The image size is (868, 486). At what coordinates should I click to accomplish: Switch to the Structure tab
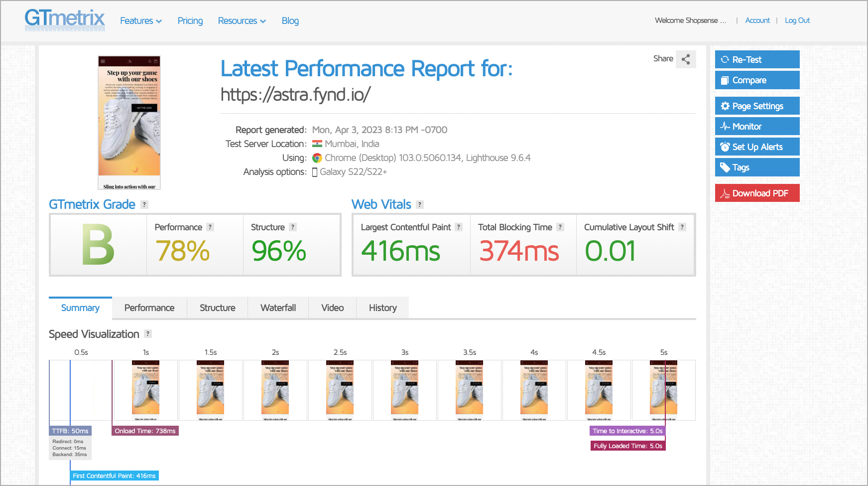click(x=218, y=308)
